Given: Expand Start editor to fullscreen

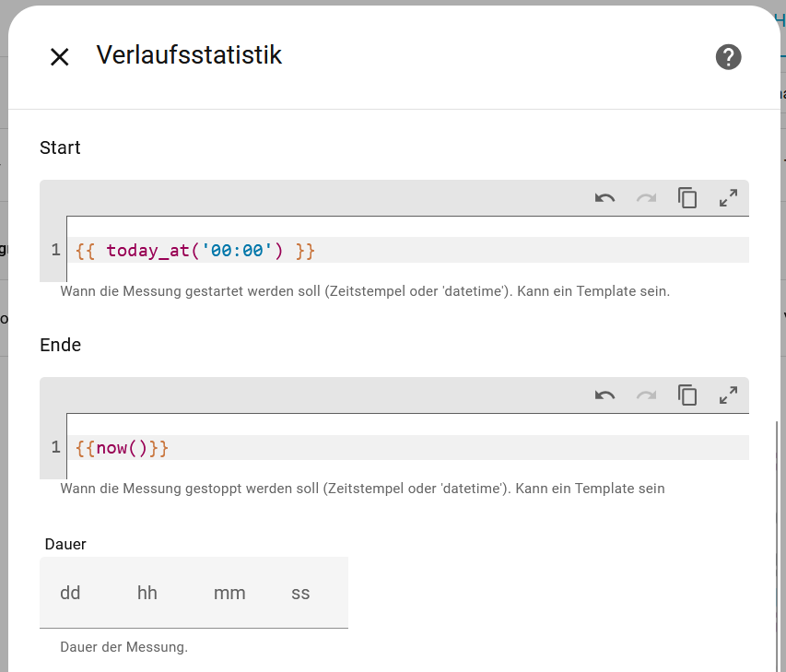Looking at the screenshot, I should 728,197.
